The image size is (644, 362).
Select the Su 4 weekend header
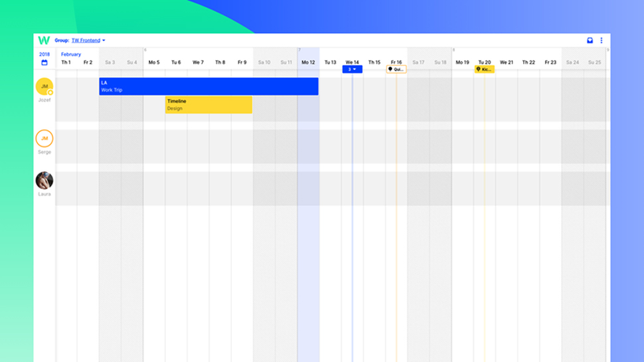click(x=132, y=63)
